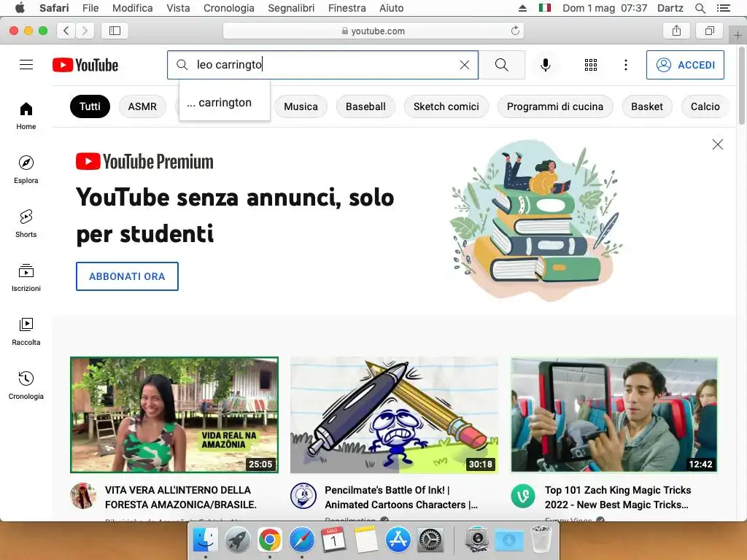Click the ABBONATI ORA button

pos(127,276)
